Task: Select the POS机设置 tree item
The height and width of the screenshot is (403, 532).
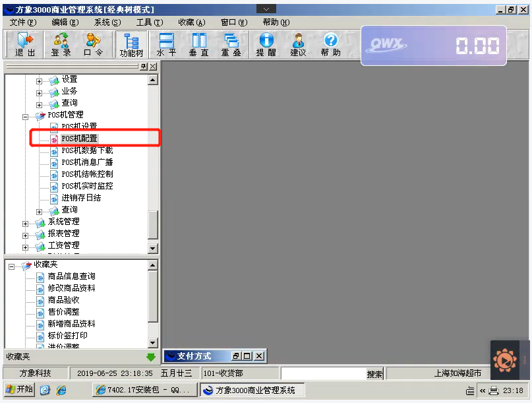Action: 79,126
